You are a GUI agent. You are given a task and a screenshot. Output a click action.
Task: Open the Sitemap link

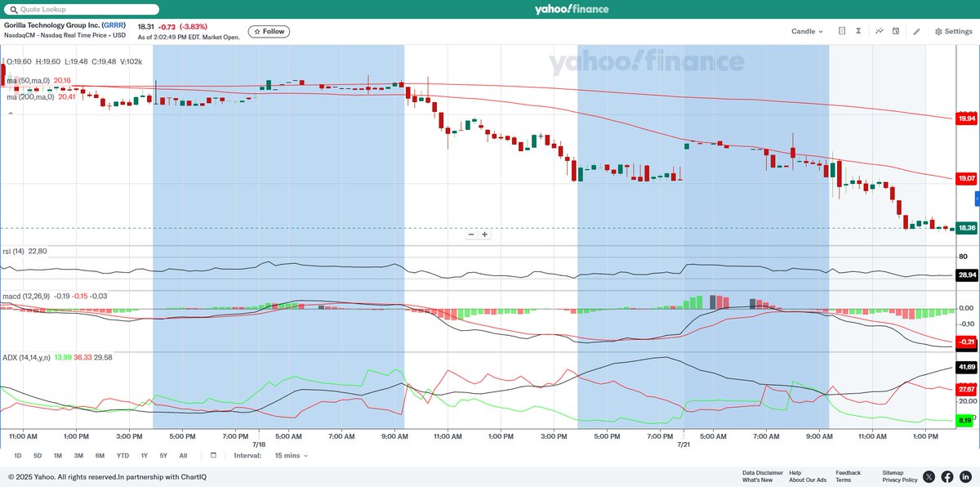[893, 472]
